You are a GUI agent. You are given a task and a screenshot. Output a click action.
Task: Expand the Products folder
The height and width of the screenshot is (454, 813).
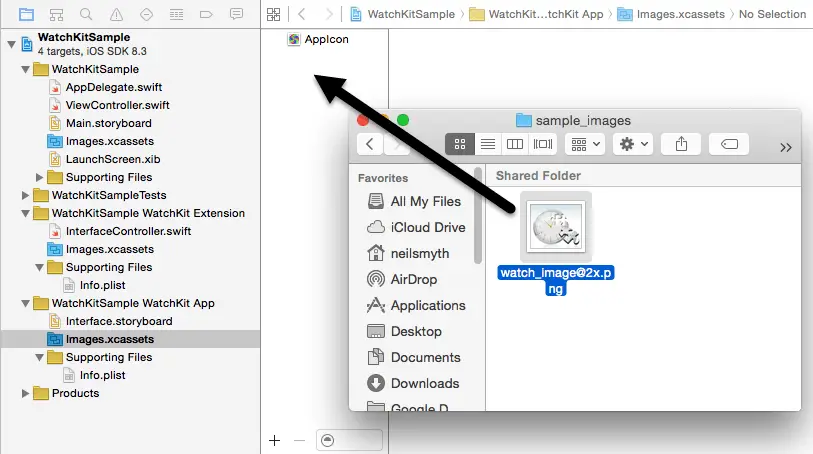(26, 393)
